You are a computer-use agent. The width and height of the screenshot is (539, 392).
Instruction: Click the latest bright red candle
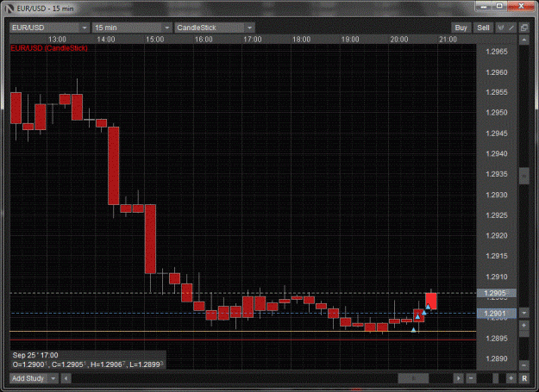point(431,301)
